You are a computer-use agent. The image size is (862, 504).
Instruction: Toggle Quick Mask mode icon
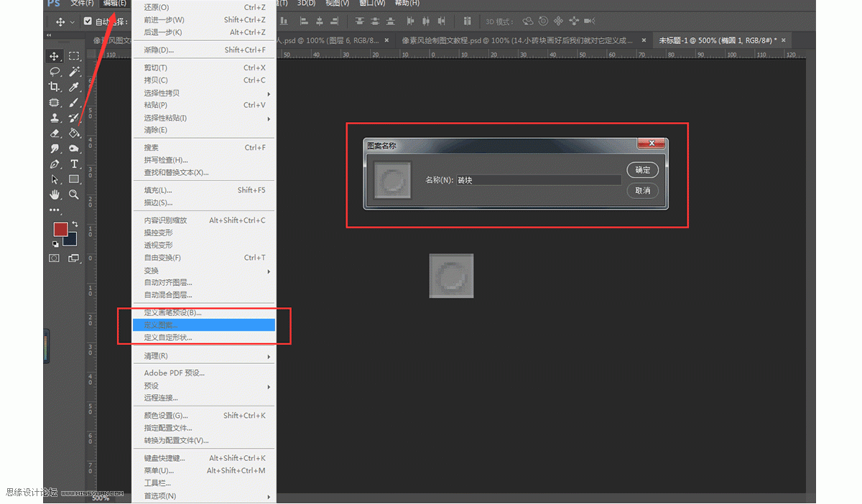[55, 258]
